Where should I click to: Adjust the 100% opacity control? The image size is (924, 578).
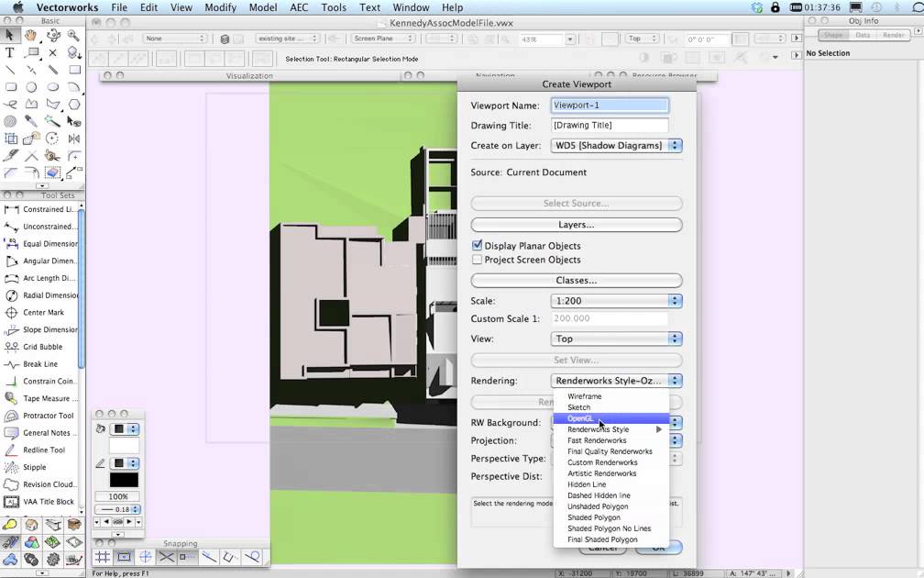118,496
